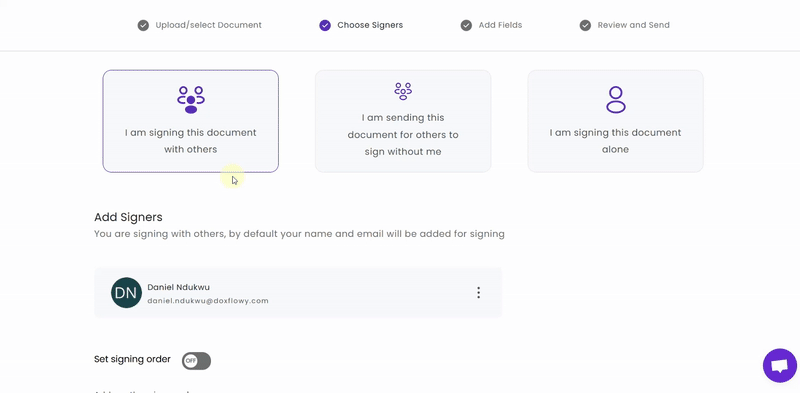Go to the Add Fields step
This screenshot has width=800, height=393.
[x=500, y=25]
